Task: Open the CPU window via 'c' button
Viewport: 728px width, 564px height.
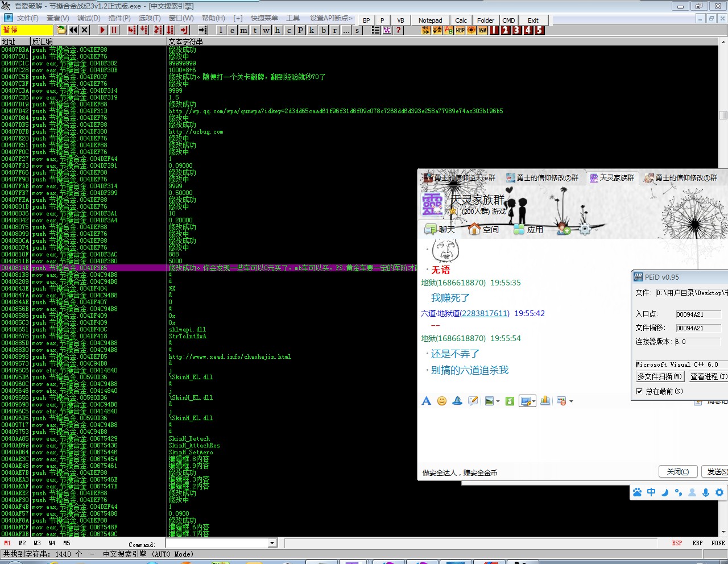Action: (289, 30)
